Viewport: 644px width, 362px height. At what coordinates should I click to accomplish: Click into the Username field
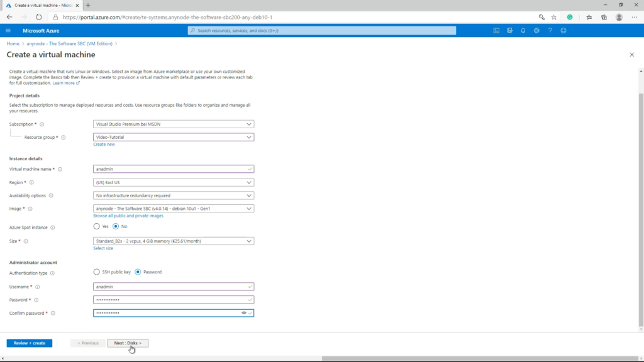[174, 287]
